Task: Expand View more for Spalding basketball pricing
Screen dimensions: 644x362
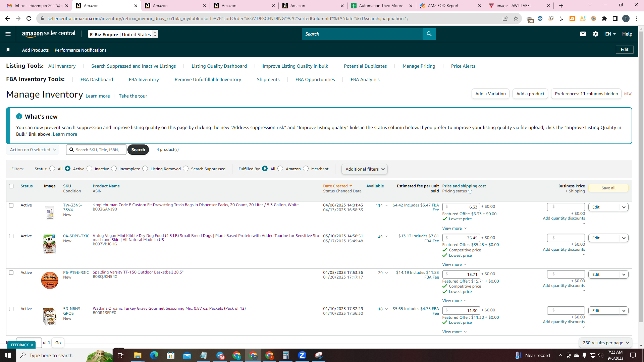Action: (454, 301)
